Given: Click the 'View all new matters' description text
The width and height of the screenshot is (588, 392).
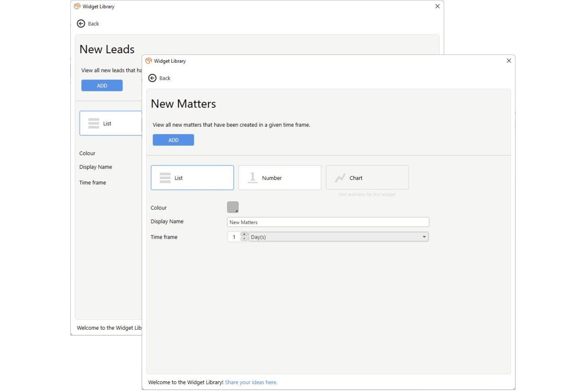Looking at the screenshot, I should (x=231, y=125).
